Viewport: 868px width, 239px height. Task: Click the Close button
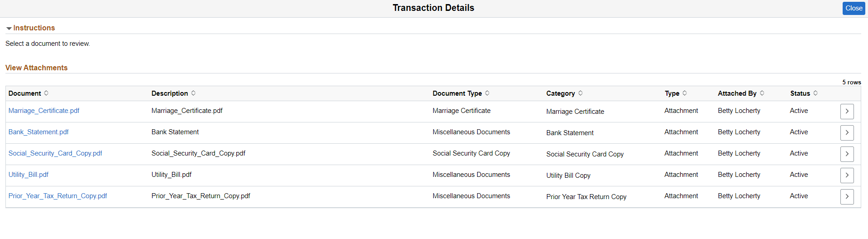[854, 8]
